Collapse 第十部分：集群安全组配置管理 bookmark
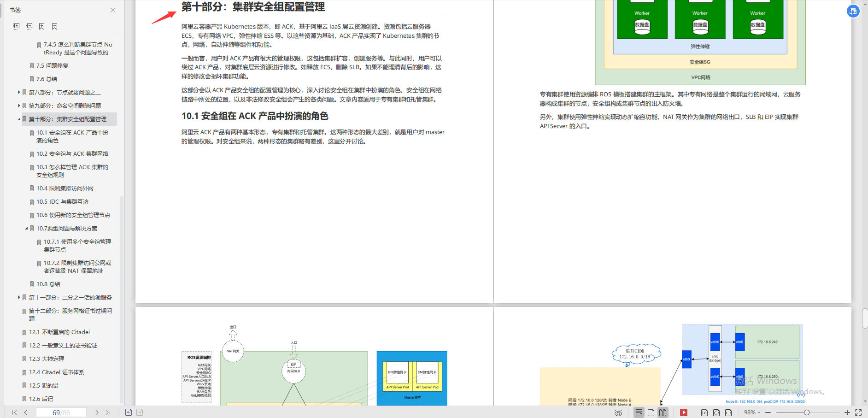Viewport: 868px width, 418px height. click(x=19, y=119)
